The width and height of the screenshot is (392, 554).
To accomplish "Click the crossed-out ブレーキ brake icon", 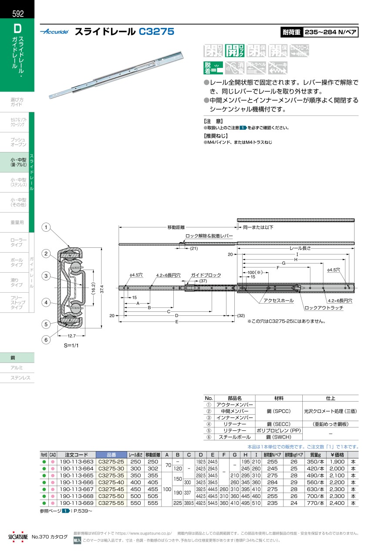I will pos(277,68).
